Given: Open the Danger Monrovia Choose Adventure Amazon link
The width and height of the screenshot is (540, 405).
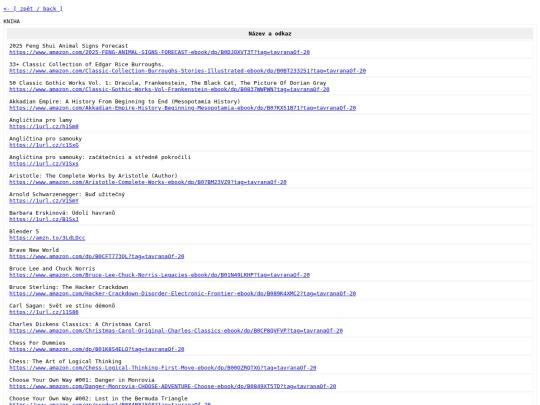Looking at the screenshot, I should [x=173, y=387].
